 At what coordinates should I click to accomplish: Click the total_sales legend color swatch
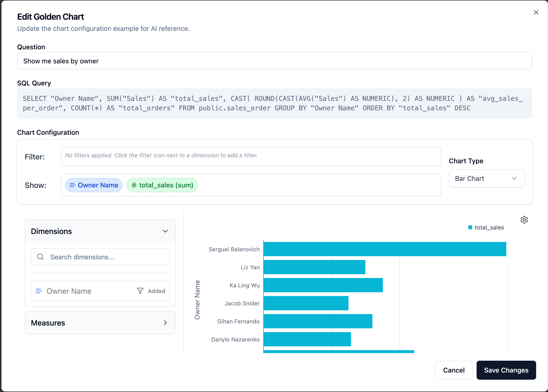(470, 227)
